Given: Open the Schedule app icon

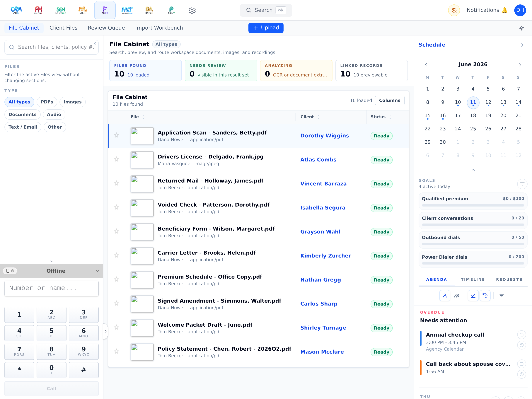Looking at the screenshot, I should coord(61,10).
